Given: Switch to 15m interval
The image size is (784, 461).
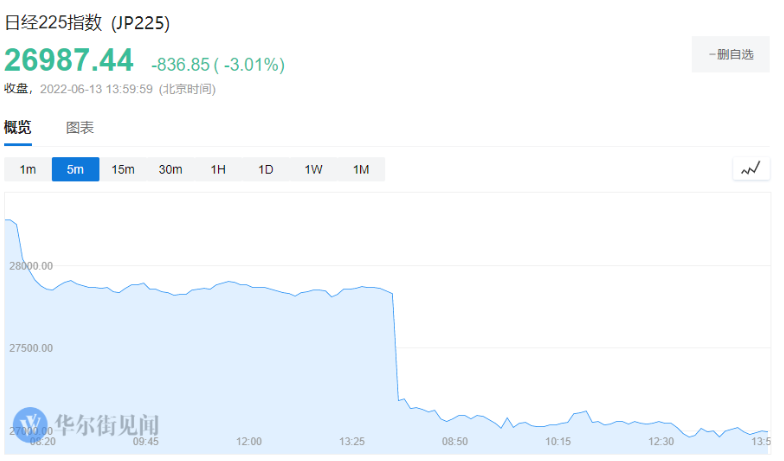Looking at the screenshot, I should point(123,170).
